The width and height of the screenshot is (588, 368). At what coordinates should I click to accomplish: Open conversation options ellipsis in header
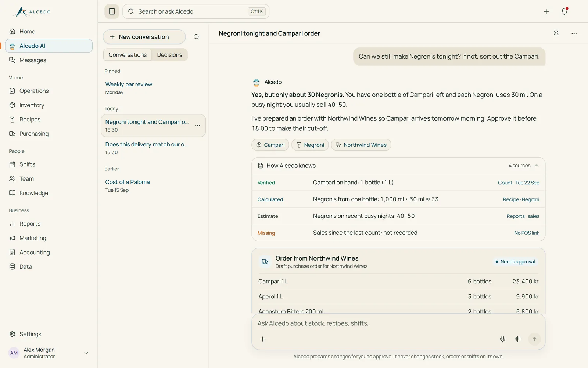(574, 33)
